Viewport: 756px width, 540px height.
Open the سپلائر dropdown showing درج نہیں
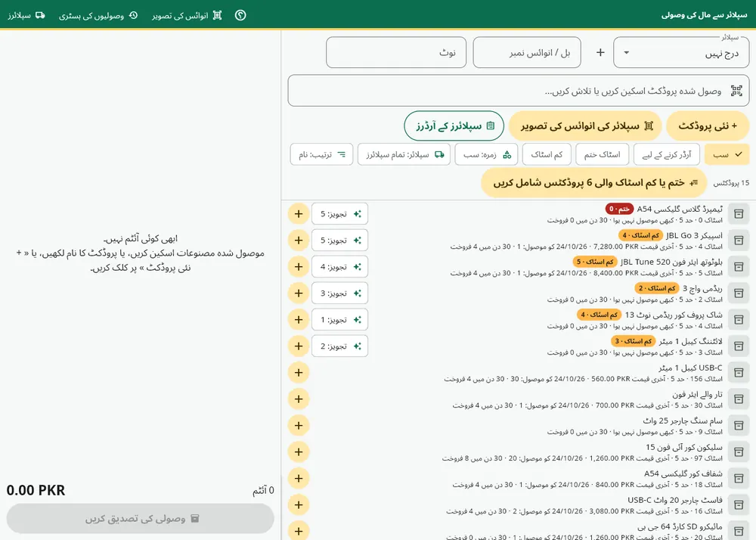pyautogui.click(x=681, y=52)
